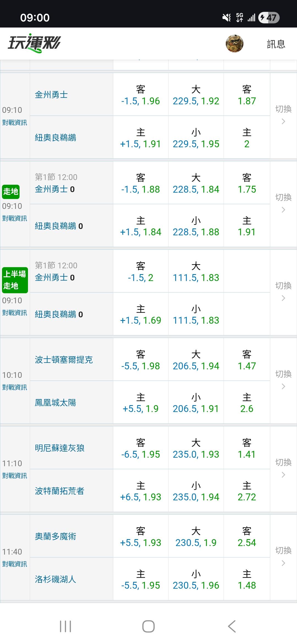The width and height of the screenshot is (297, 644).
Task: Open the user profile avatar
Action: coord(235,43)
